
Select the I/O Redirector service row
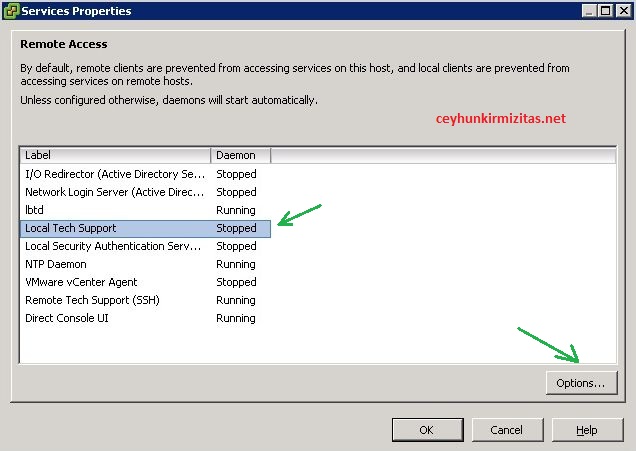point(113,174)
